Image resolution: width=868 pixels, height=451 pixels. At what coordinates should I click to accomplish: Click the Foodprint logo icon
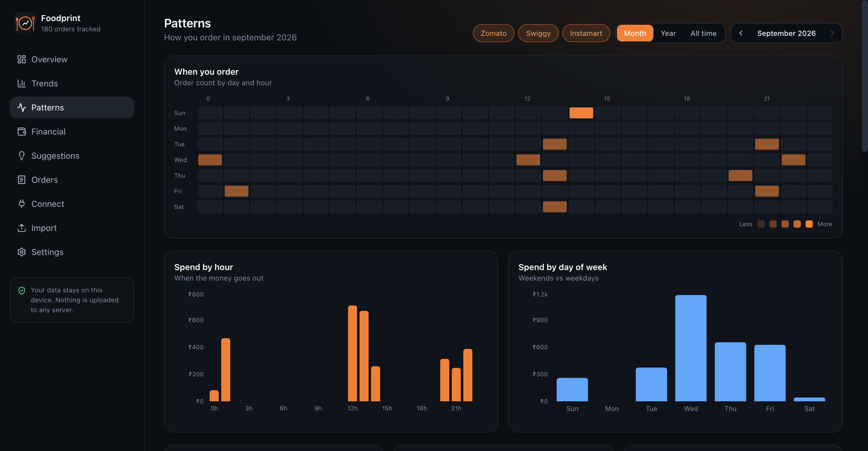click(x=25, y=23)
